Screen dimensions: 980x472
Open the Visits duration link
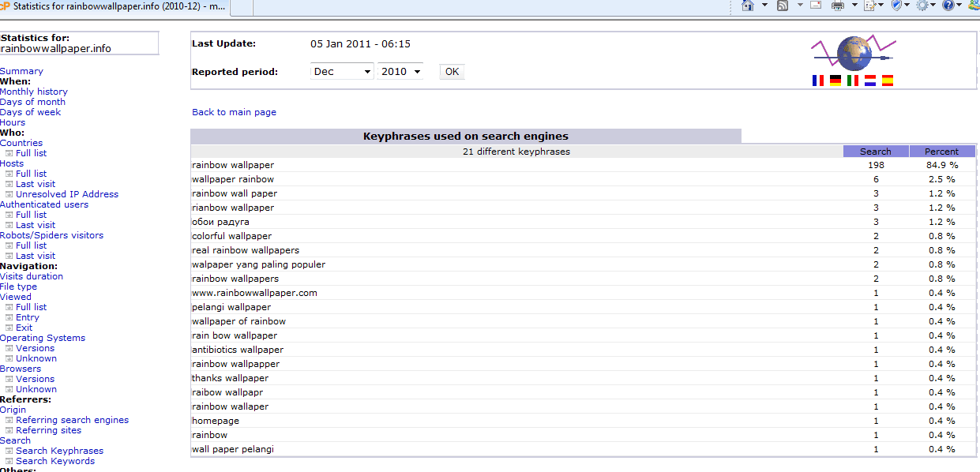click(x=32, y=276)
